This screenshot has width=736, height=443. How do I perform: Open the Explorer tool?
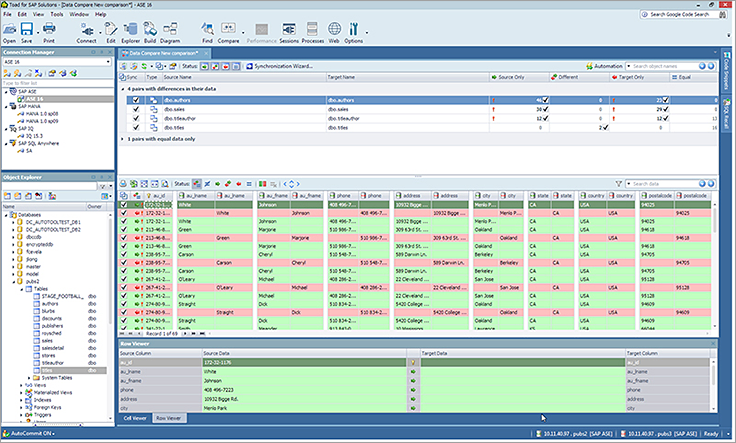point(130,33)
